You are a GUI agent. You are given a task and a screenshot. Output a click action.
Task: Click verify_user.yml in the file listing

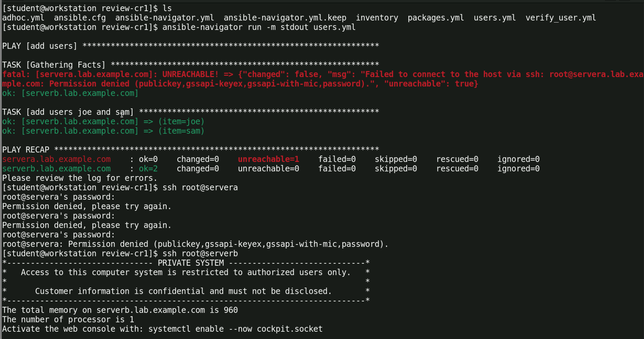(561, 18)
